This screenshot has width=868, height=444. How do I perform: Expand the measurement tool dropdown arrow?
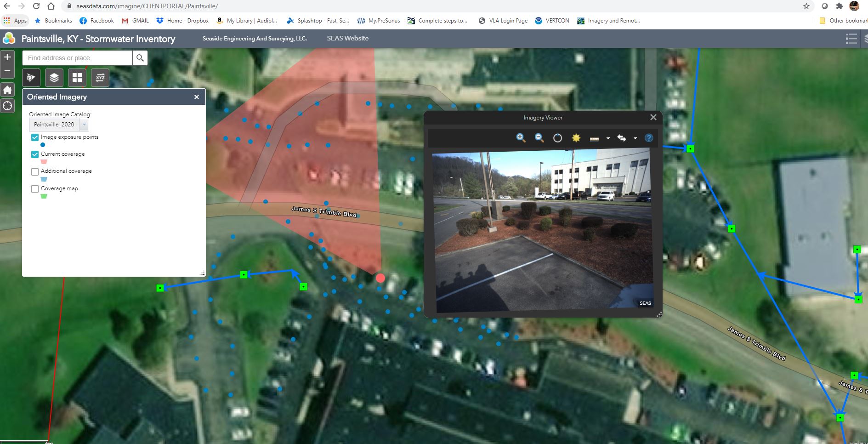[x=608, y=138]
